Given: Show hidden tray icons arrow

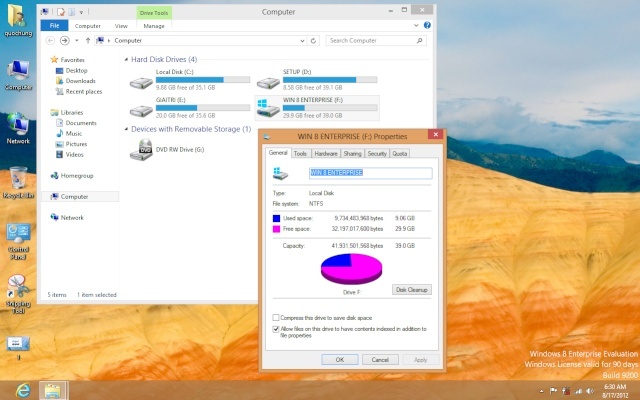Looking at the screenshot, I should click(542, 391).
